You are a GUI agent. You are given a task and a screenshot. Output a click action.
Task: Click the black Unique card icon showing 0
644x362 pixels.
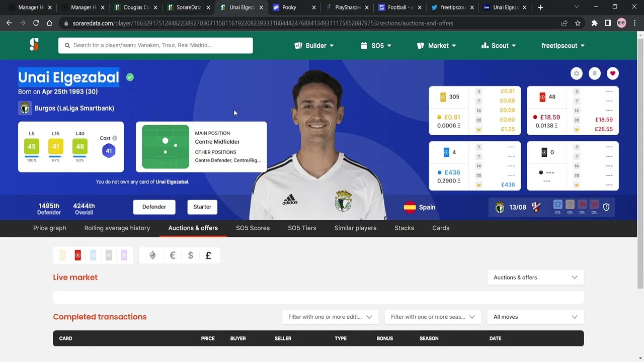pyautogui.click(x=544, y=152)
